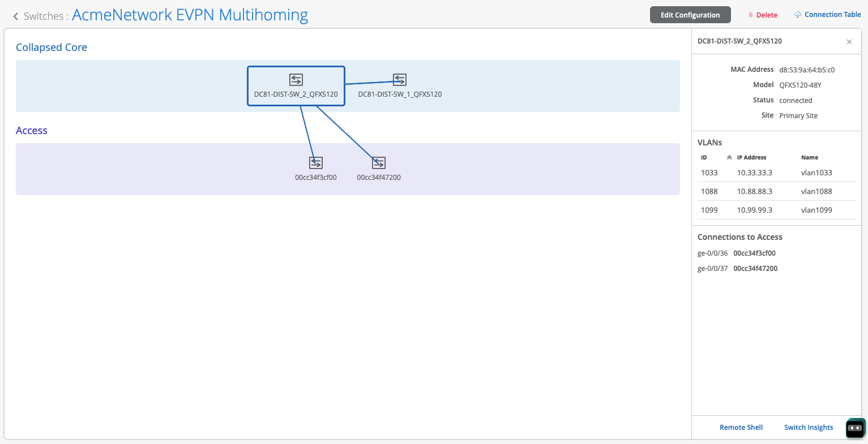
Task: Select the DC81-DIST-SW_1_QFX5120 switch icon
Action: 400,80
